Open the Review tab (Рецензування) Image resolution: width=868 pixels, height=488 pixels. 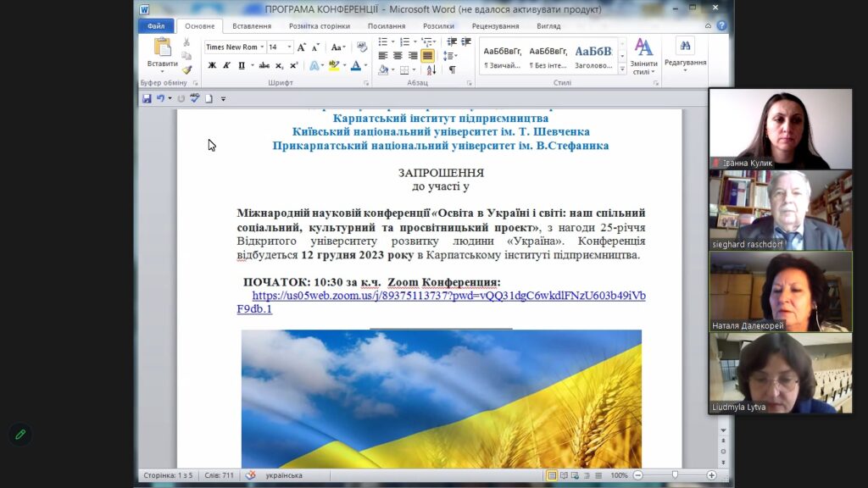495,26
